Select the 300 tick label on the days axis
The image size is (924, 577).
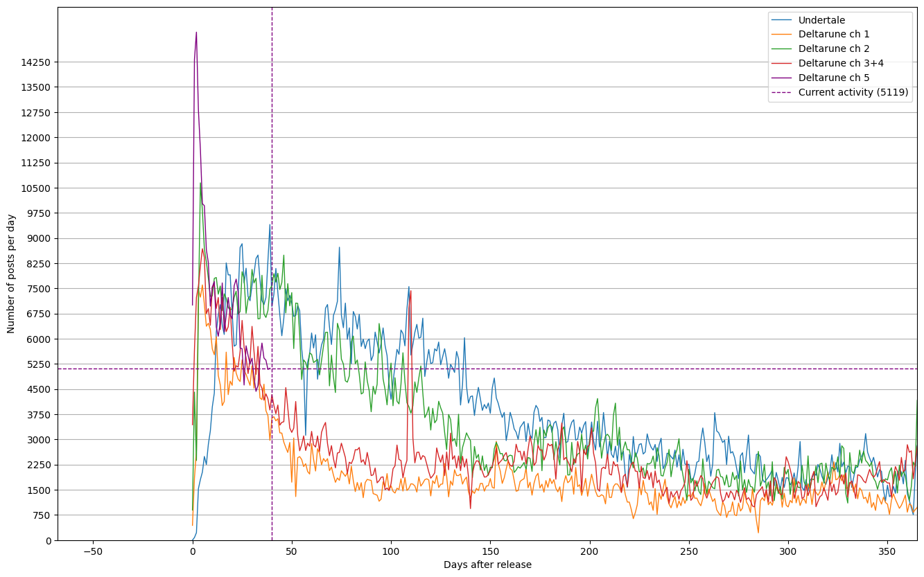tap(788, 552)
